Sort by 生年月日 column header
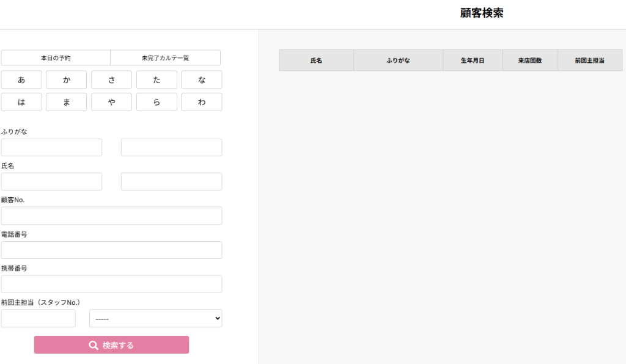Screen dimensions: 626x364 (473, 60)
